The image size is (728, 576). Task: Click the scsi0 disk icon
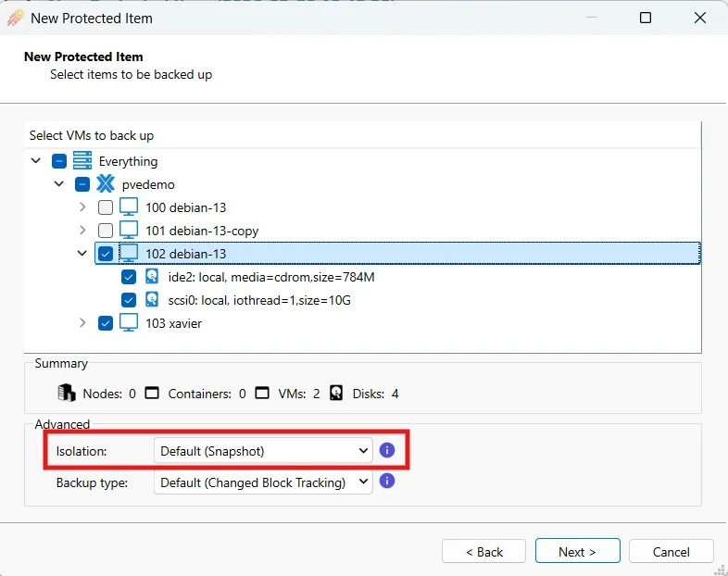152,300
